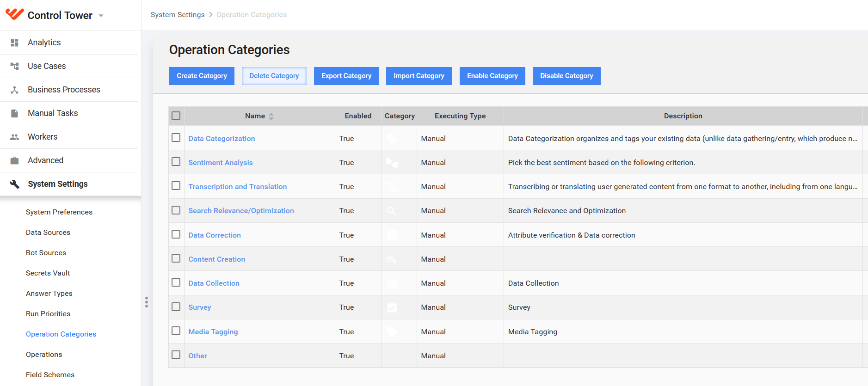This screenshot has width=868, height=386.
Task: Open Manual Tasks via its document icon
Action: click(x=15, y=113)
